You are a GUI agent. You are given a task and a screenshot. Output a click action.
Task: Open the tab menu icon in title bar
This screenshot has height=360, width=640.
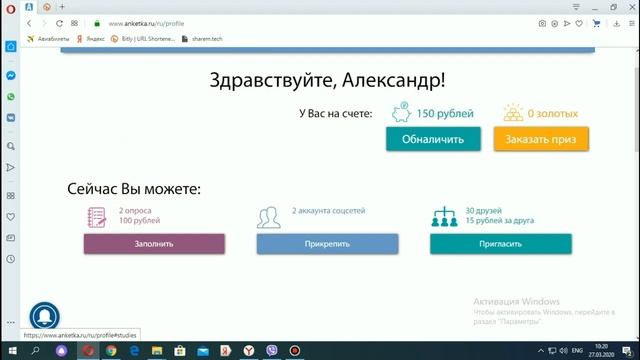tap(576, 7)
